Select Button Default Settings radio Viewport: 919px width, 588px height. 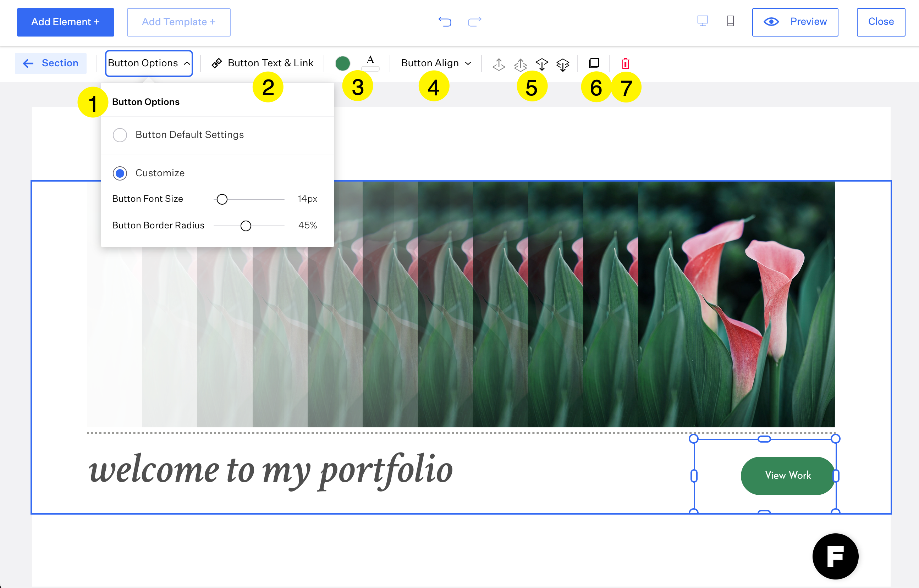pos(120,135)
